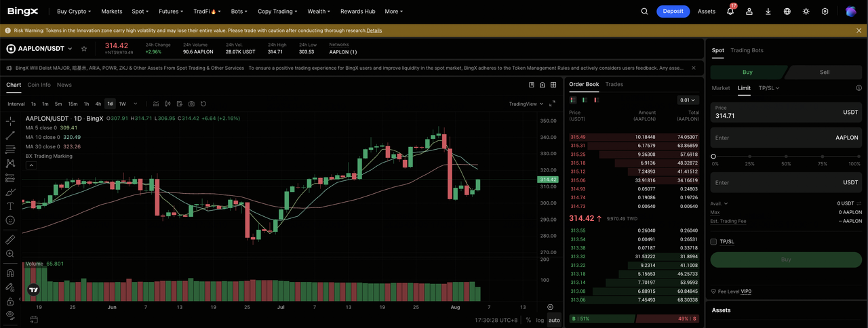Take a chart snapshot with the camera

(191, 104)
